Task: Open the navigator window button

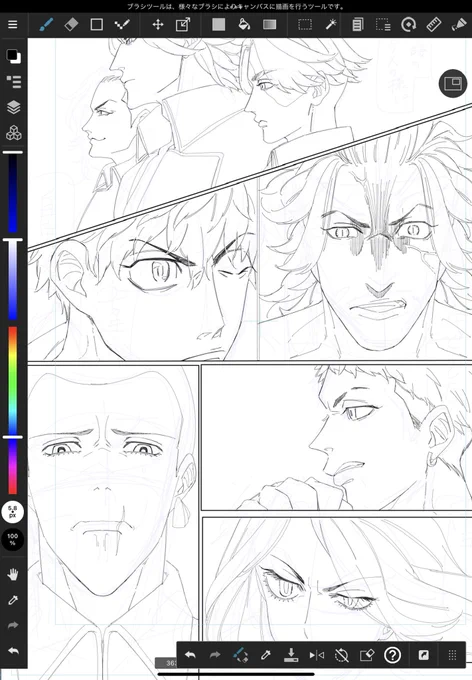Action: 453,83
